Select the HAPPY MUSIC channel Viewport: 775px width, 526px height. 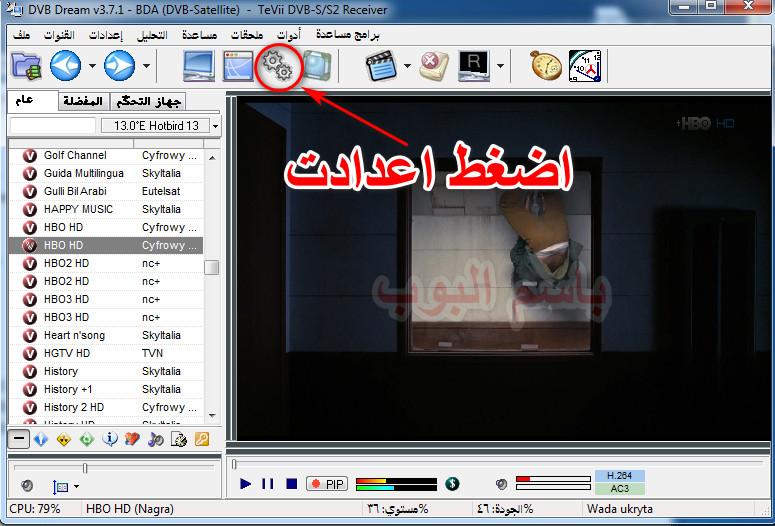pyautogui.click(x=106, y=210)
